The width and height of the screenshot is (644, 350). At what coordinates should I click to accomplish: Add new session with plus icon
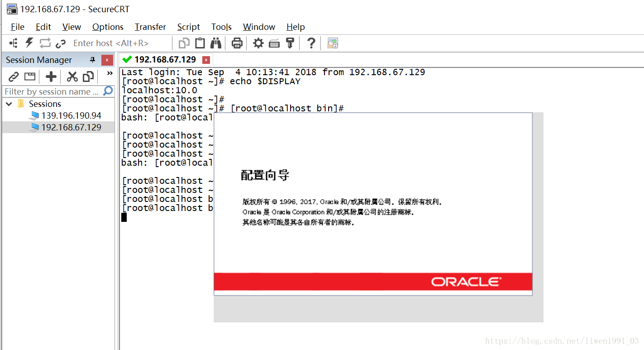(51, 77)
